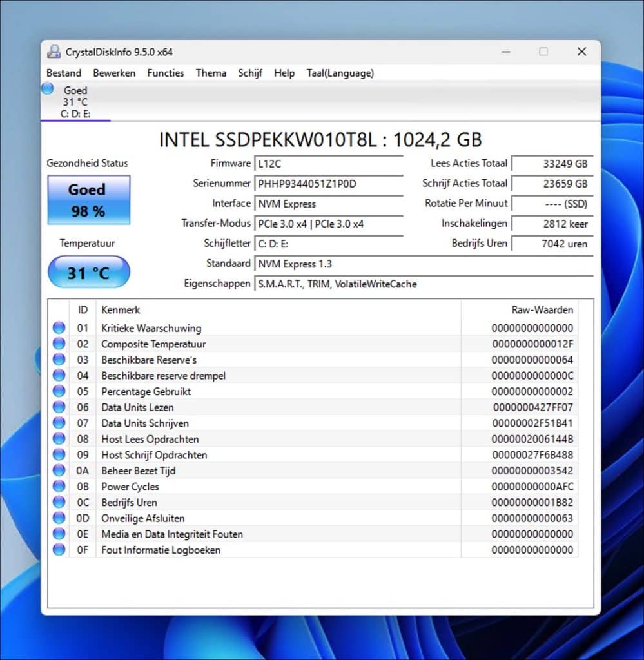Click status orb for Composite Temperatuur row

(59, 344)
